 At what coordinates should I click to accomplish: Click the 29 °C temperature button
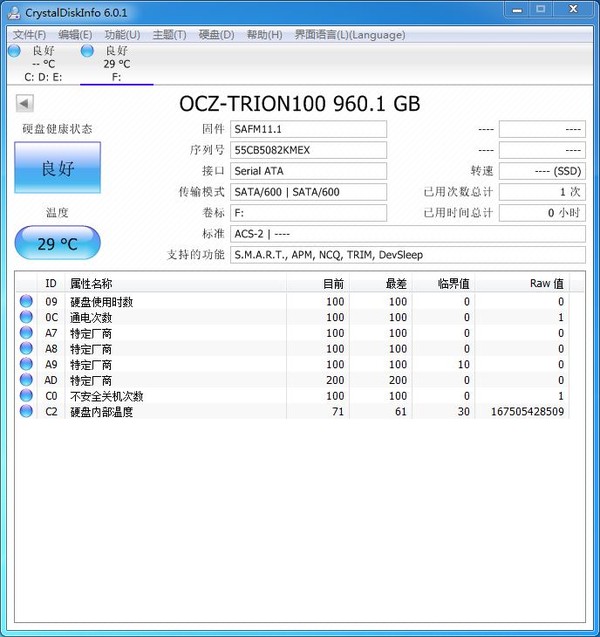(58, 243)
